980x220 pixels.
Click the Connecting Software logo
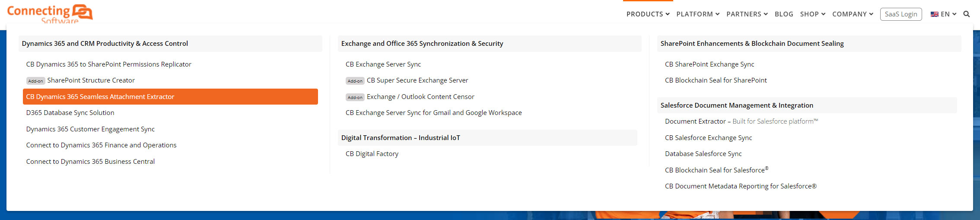[50, 14]
